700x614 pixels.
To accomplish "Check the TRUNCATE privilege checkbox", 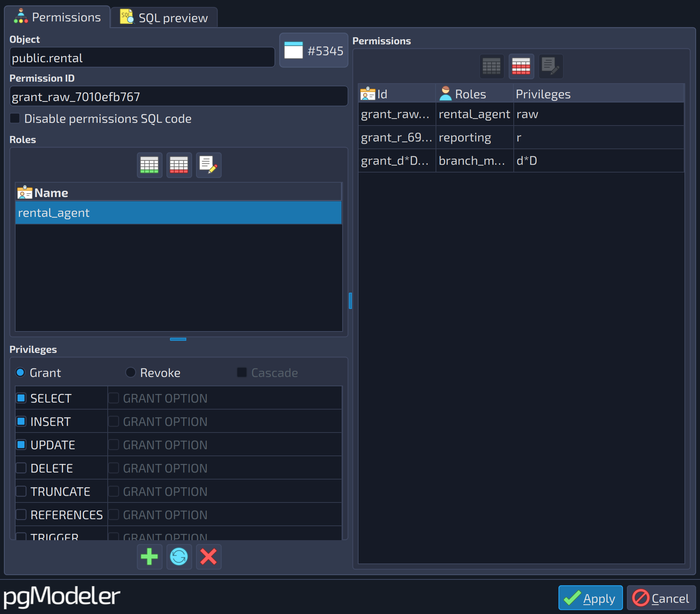I will [21, 491].
